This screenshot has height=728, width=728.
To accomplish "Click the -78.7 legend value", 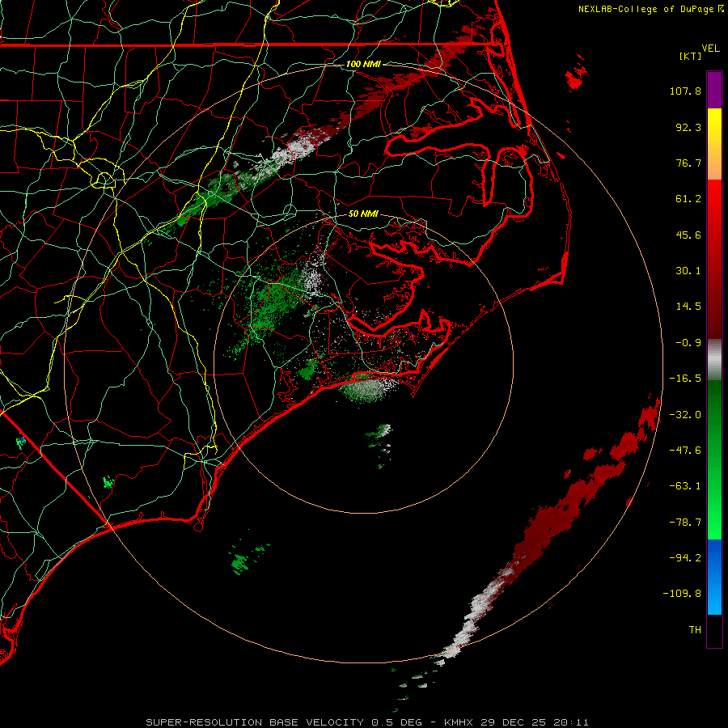I will coord(685,523).
